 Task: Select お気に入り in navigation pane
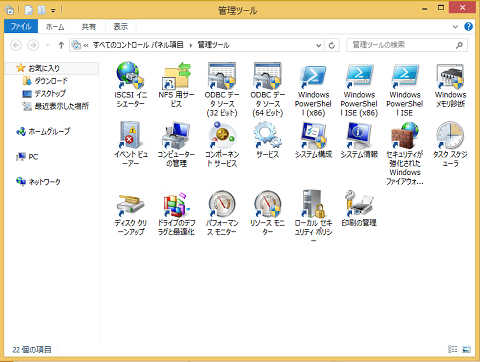(52, 68)
